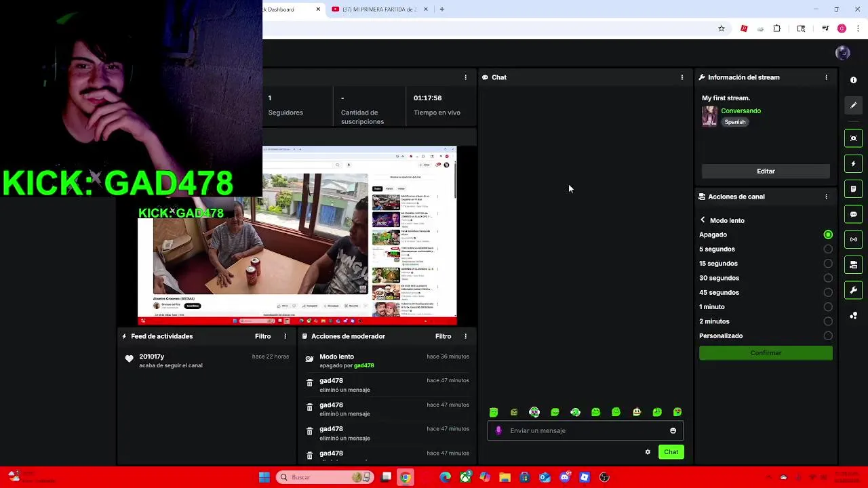Image resolution: width=868 pixels, height=488 pixels.
Task: Click the 01:17:56 live time value
Action: (427, 98)
